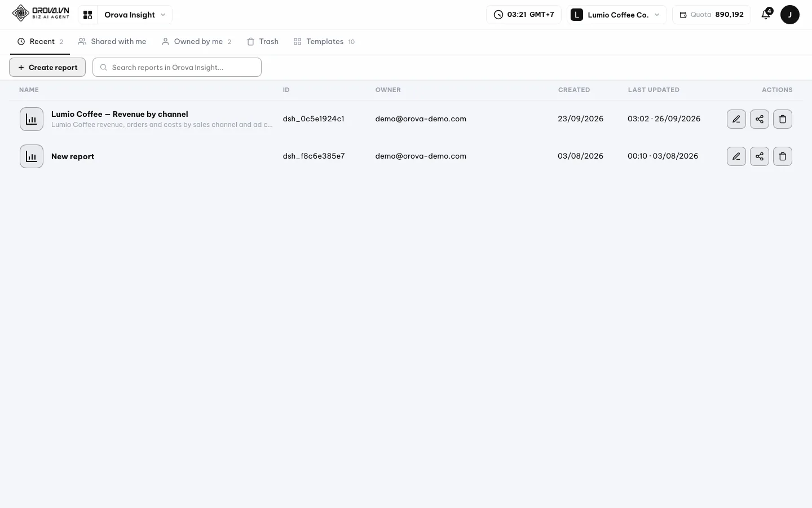Click the CREATED column header

(x=574, y=90)
